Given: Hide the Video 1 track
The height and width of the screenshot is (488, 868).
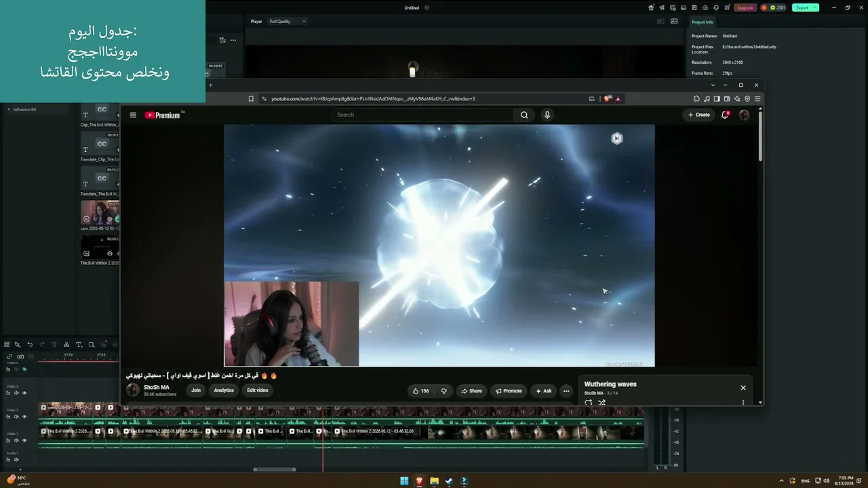Looking at the screenshot, I should 24,441.
